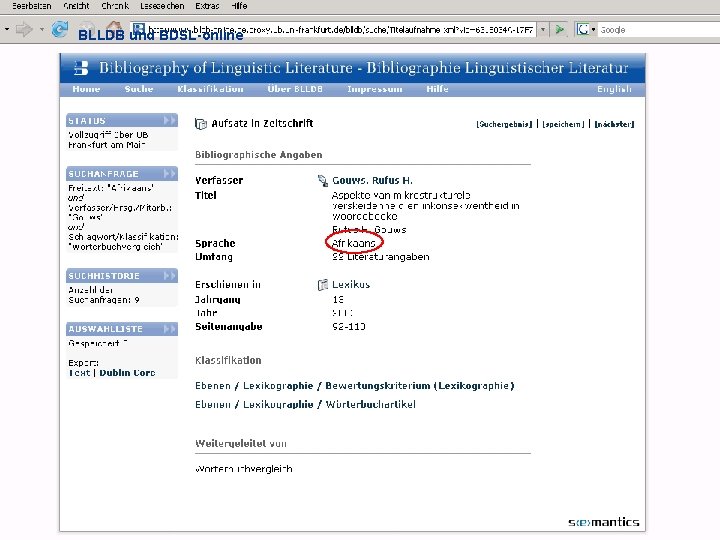Viewport: 720px width, 540px height.
Task: Open the Ansicht menu
Action: point(76,6)
